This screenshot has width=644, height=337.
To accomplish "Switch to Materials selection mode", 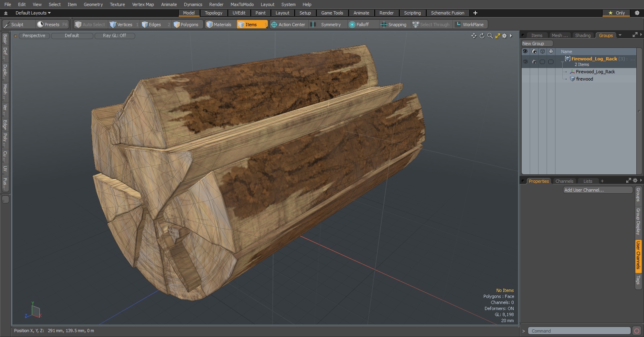I will (220, 25).
